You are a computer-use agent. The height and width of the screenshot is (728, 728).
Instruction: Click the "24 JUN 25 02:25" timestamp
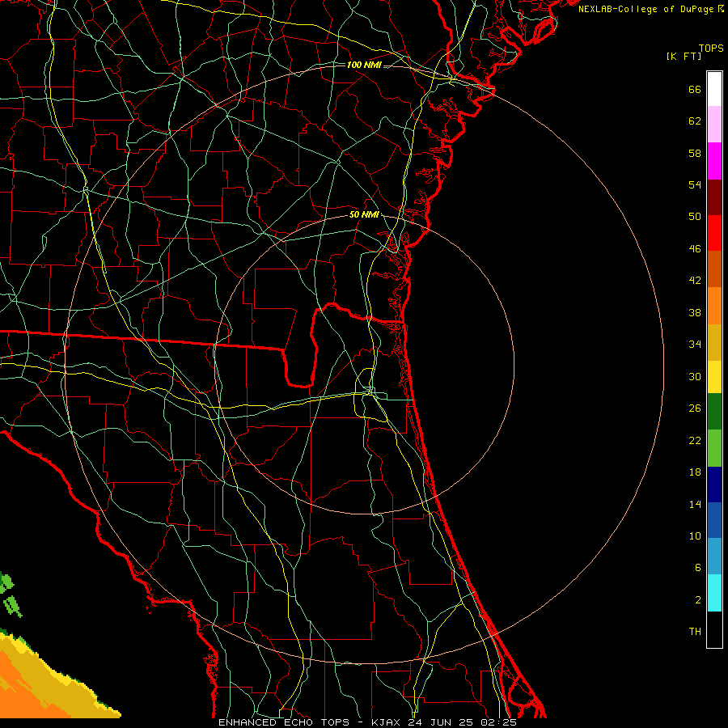tap(462, 722)
